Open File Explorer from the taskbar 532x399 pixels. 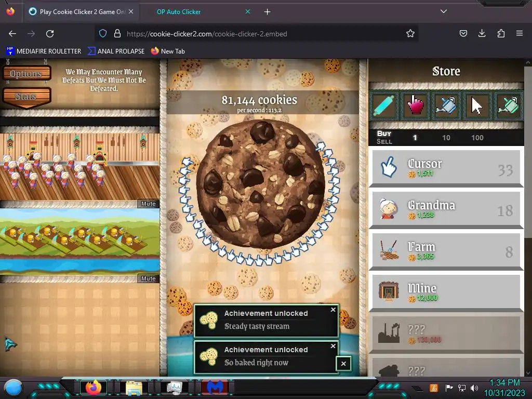[134, 388]
